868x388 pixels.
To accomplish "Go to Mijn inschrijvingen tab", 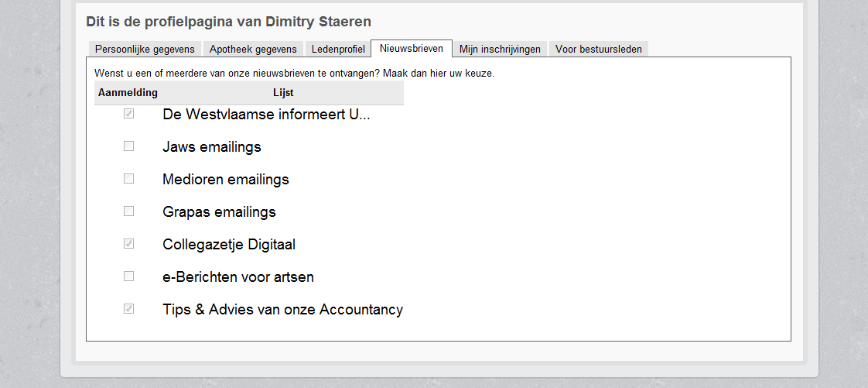I will click(x=500, y=49).
